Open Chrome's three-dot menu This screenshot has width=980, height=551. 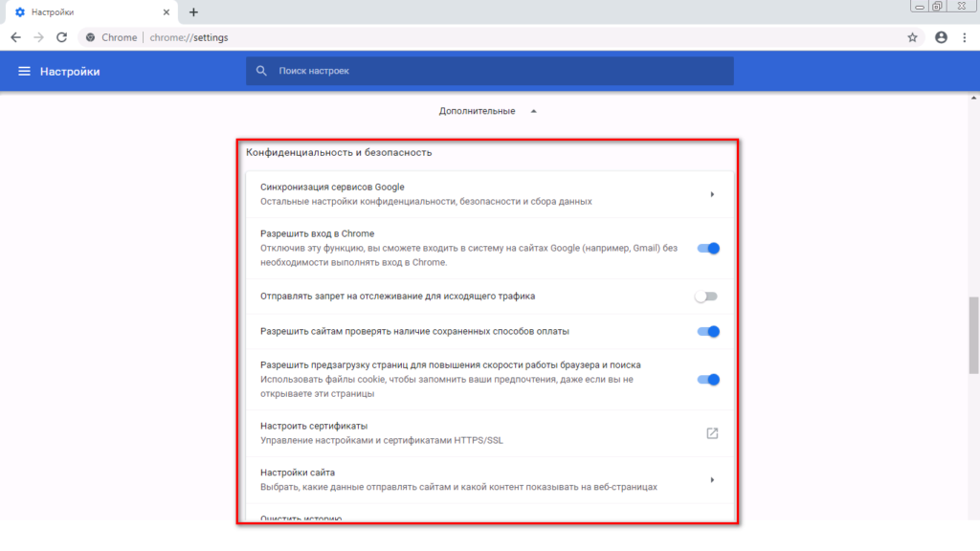point(965,37)
